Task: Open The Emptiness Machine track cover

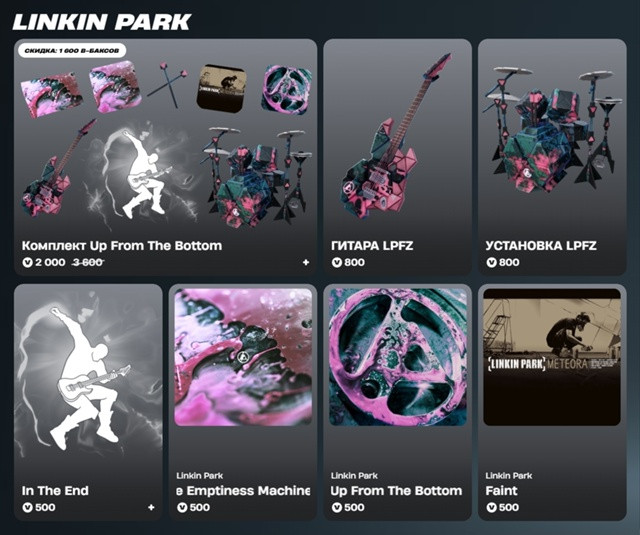Action: coord(243,357)
